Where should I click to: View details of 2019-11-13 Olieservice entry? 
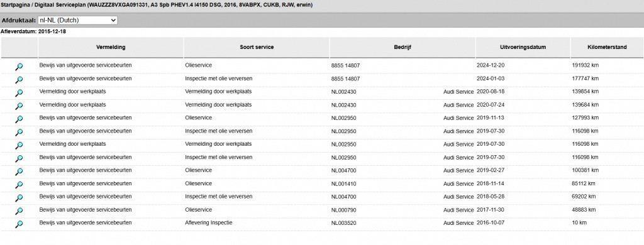(19, 119)
